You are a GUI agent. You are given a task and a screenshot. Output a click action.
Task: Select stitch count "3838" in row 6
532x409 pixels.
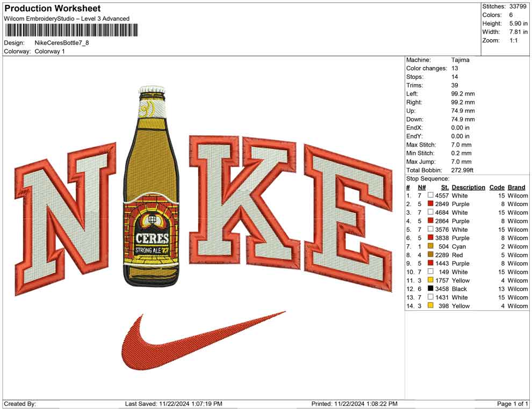click(x=442, y=238)
